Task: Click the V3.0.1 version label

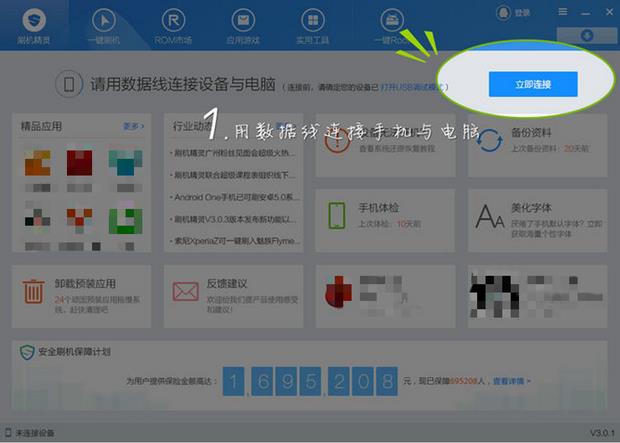Action: point(603,433)
